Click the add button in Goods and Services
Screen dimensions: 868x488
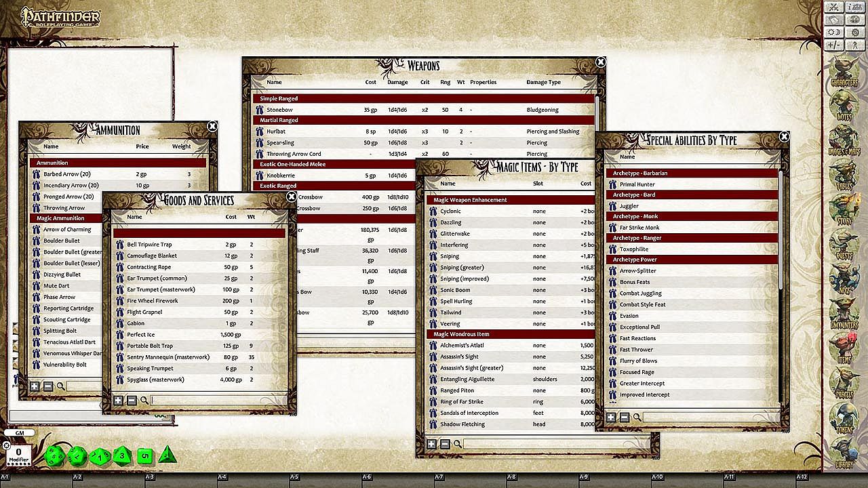(118, 401)
